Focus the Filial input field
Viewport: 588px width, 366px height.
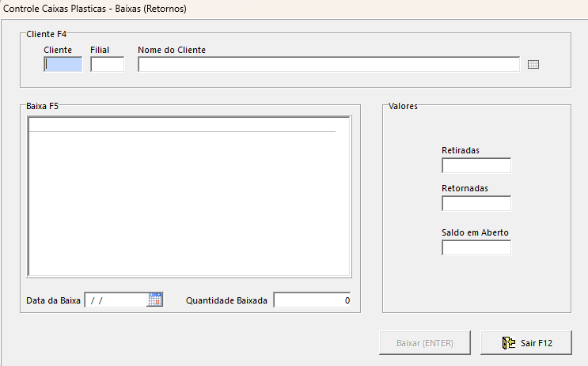[x=107, y=65]
